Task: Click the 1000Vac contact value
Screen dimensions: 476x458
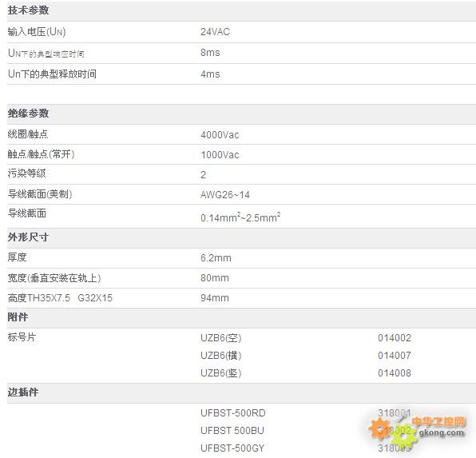Action: 220,155
